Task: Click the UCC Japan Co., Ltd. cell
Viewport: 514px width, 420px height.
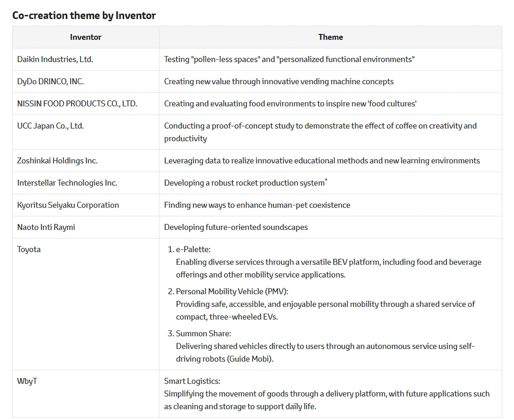Action: (x=50, y=126)
